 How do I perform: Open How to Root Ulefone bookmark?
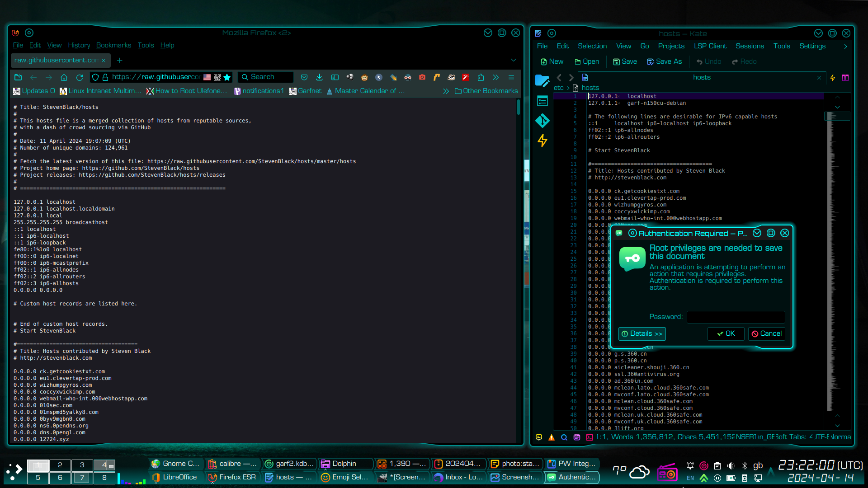point(187,91)
